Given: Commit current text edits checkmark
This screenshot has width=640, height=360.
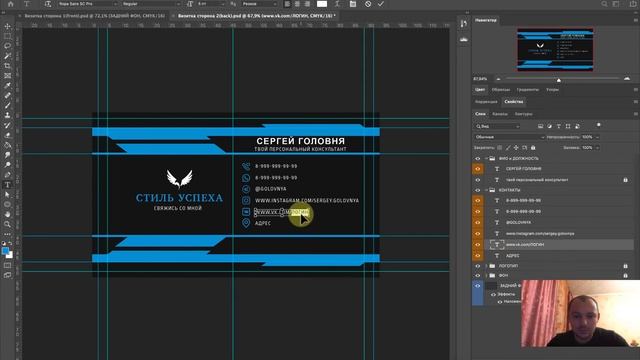Looking at the screenshot, I should (x=381, y=4).
